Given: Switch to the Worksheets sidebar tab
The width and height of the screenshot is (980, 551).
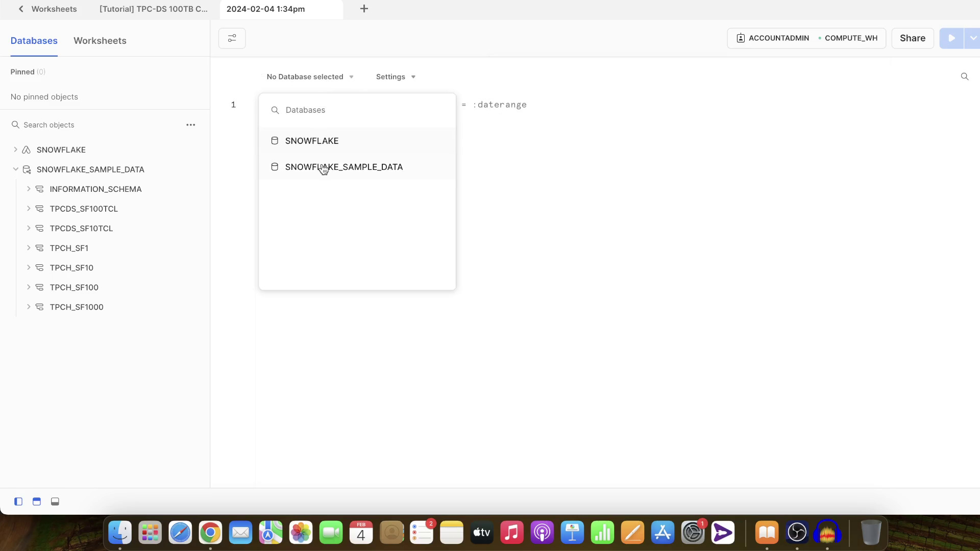Looking at the screenshot, I should tap(100, 41).
